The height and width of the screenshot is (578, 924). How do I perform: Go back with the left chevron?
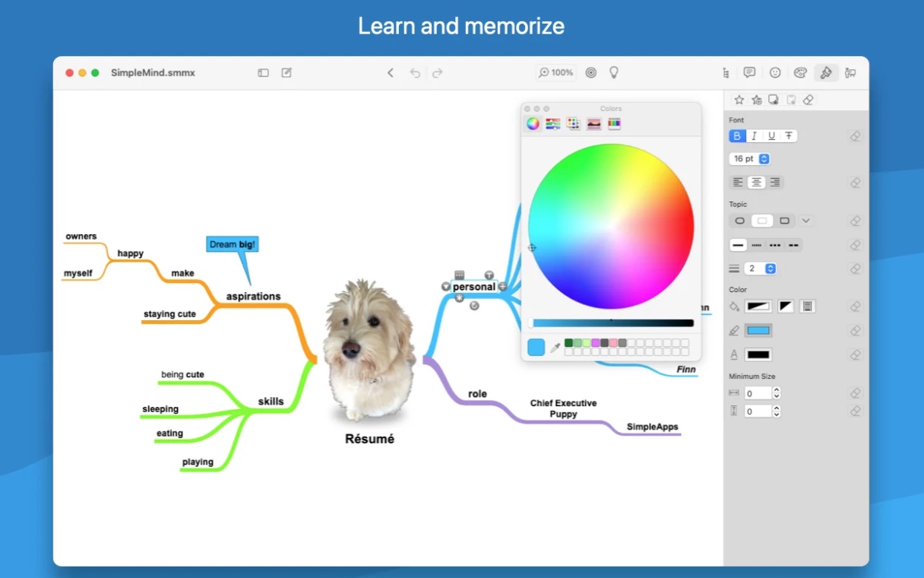[x=391, y=73]
